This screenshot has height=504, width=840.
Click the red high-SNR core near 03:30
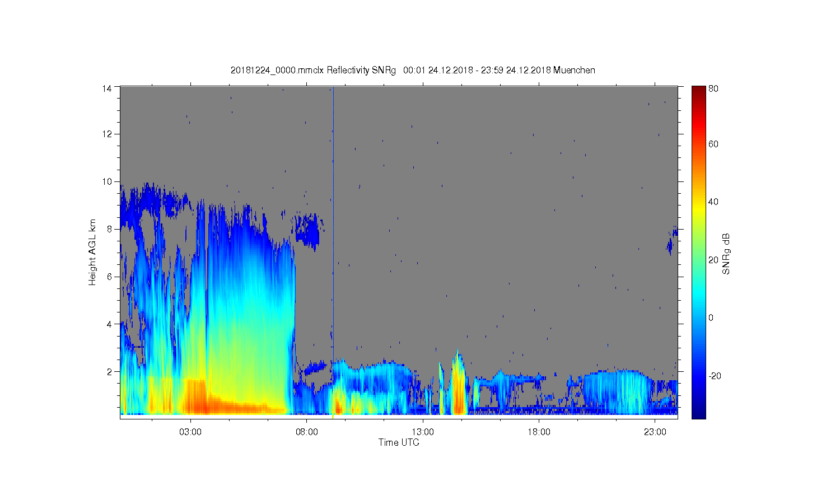click(196, 399)
